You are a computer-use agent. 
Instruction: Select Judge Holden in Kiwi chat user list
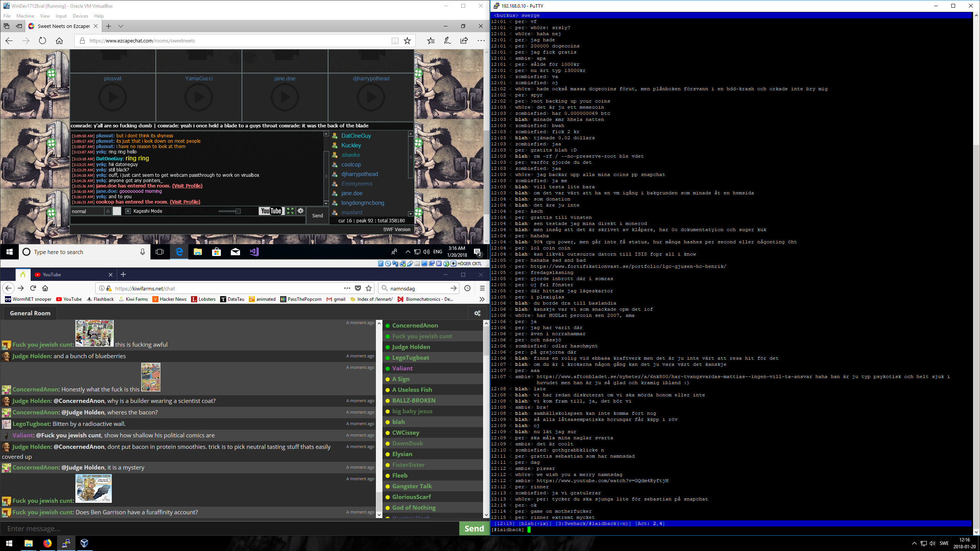[x=411, y=347]
